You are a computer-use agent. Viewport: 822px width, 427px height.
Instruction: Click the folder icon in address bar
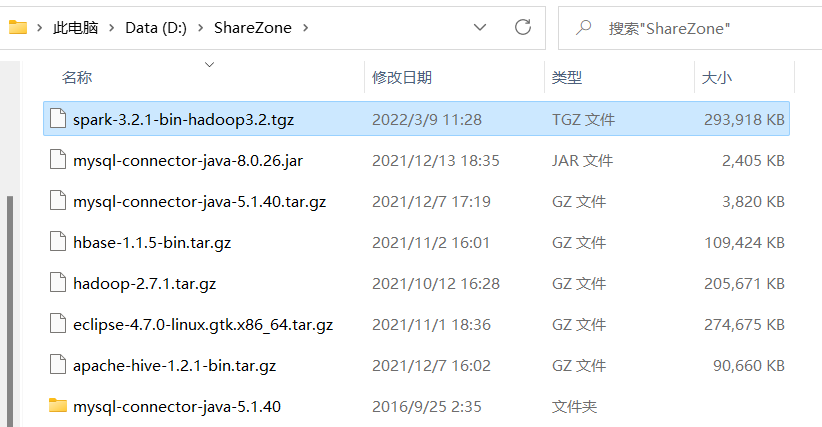(x=18, y=27)
